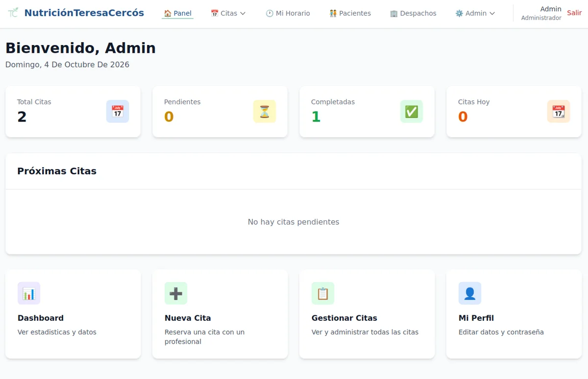This screenshot has height=379, width=588.
Task: Navigate to Pacientes
Action: pyautogui.click(x=350, y=13)
